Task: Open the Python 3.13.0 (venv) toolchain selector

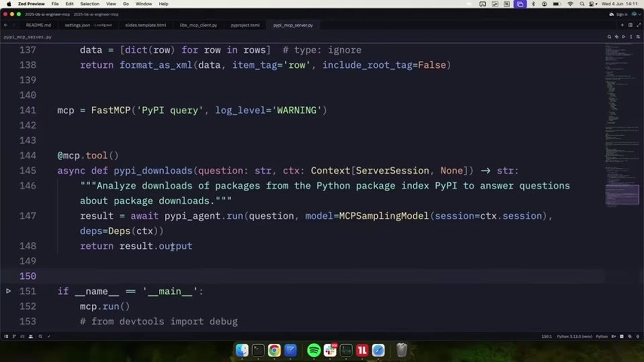Action: pyautogui.click(x=574, y=336)
